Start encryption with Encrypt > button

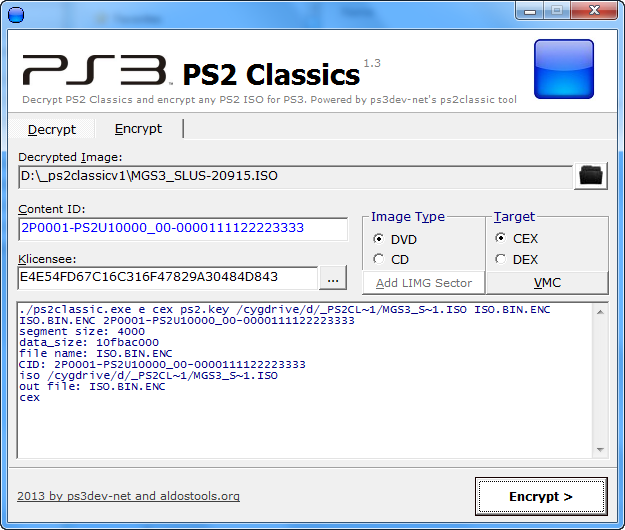pyautogui.click(x=541, y=497)
